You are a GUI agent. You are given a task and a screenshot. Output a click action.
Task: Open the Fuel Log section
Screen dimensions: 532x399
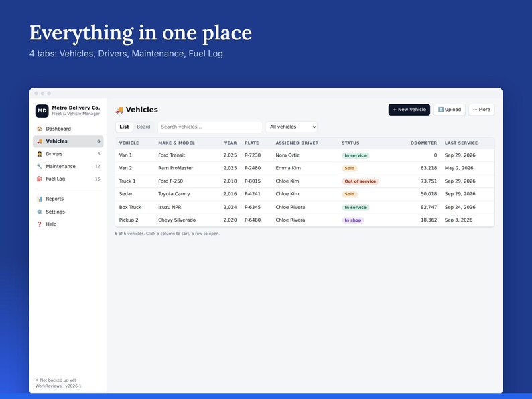click(x=68, y=179)
